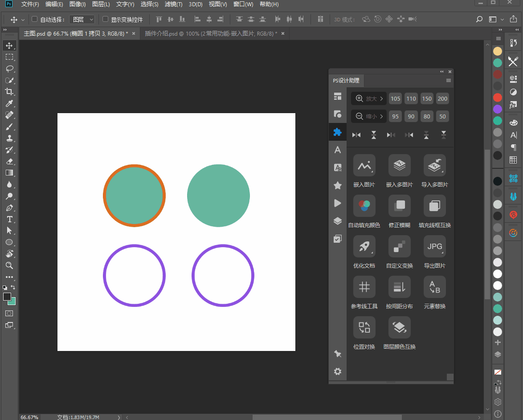Click the 95 shrink percent button
This screenshot has height=420, width=523.
[x=395, y=116]
